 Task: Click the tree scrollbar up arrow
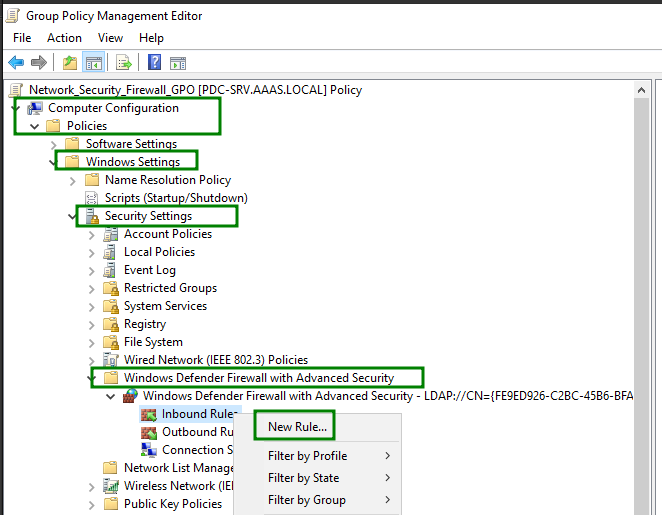coord(641,90)
